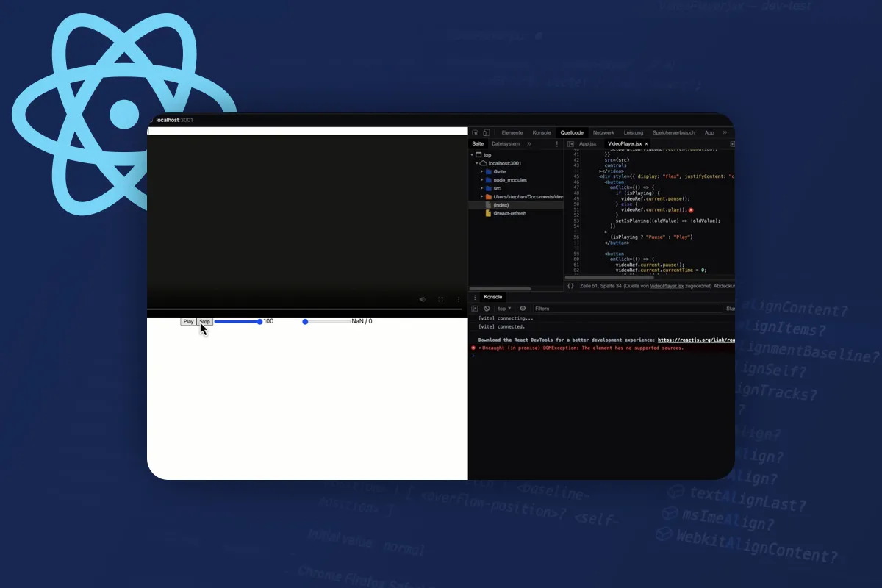
Task: Open the App tab in DevTools
Action: pyautogui.click(x=709, y=132)
